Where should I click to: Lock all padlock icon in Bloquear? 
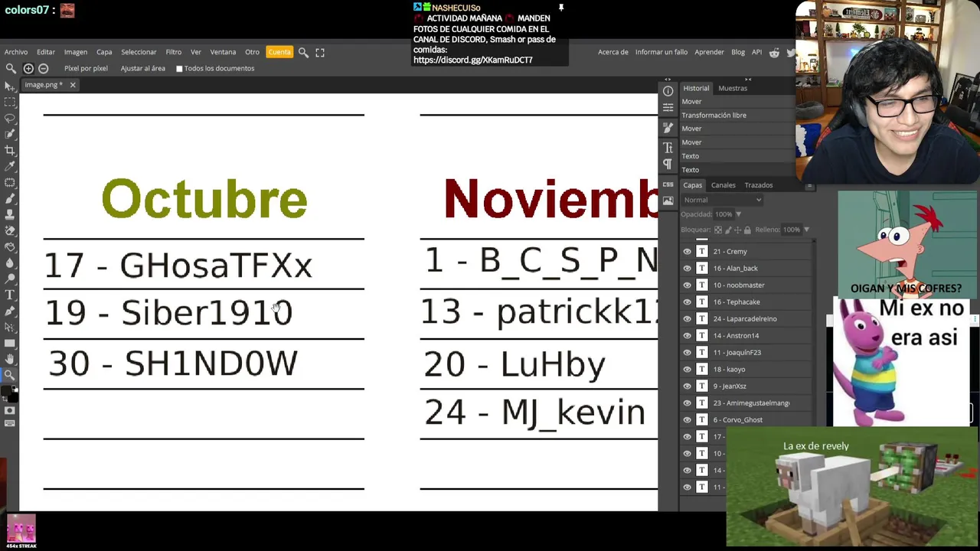[x=749, y=230]
